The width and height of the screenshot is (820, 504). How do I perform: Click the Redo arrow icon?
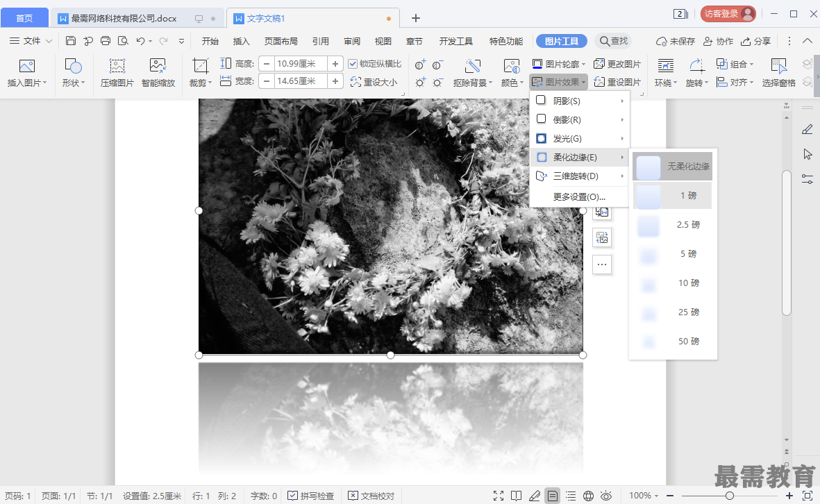coord(164,41)
